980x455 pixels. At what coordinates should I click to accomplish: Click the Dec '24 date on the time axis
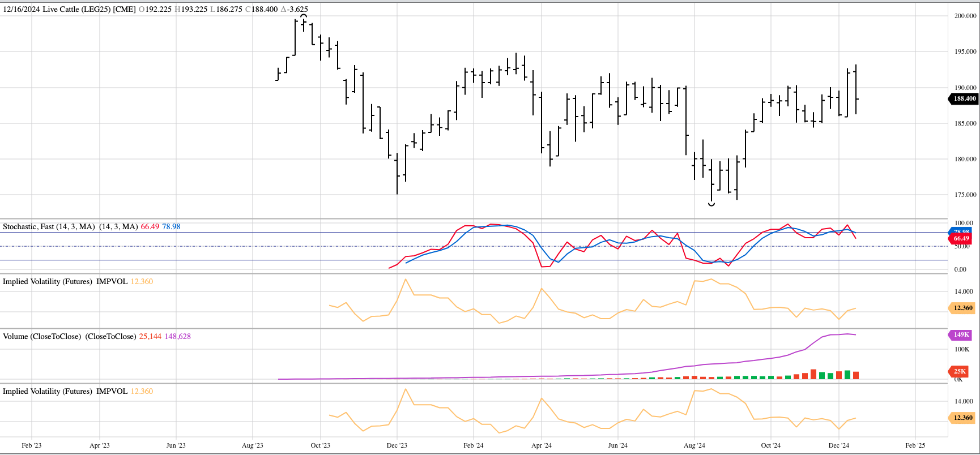(838, 445)
